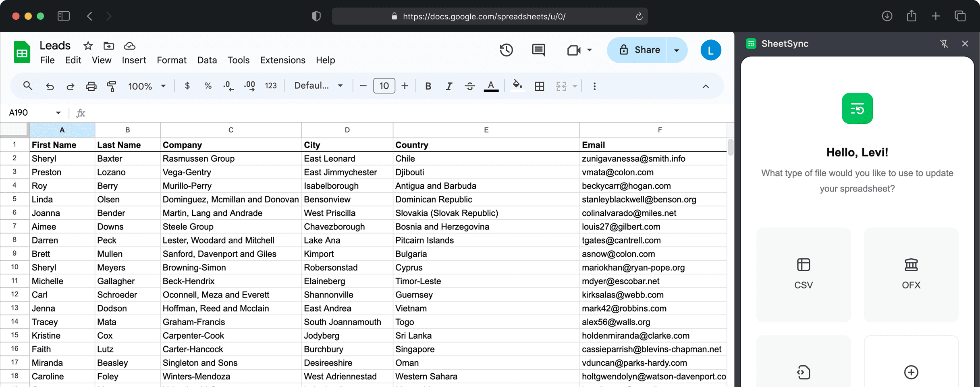Open the Data menu
Screen dimensions: 980x387
click(207, 60)
